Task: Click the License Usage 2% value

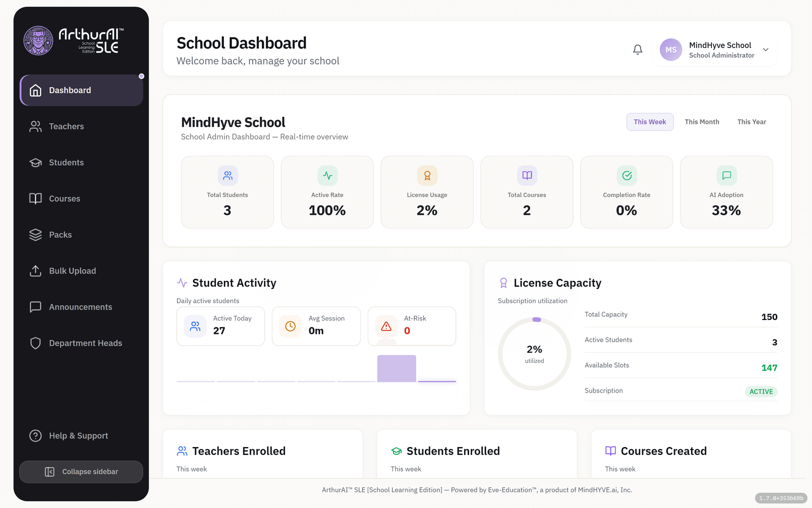Action: click(x=427, y=211)
